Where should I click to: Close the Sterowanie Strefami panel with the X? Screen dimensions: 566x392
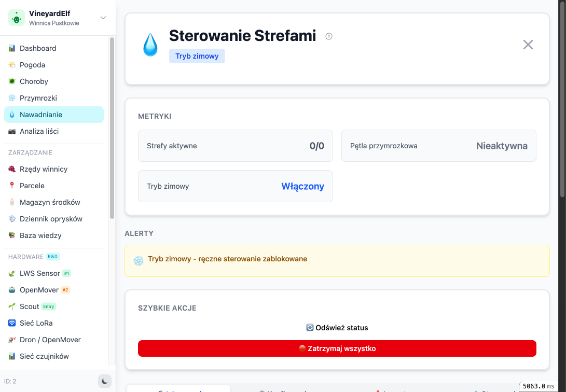click(x=528, y=45)
